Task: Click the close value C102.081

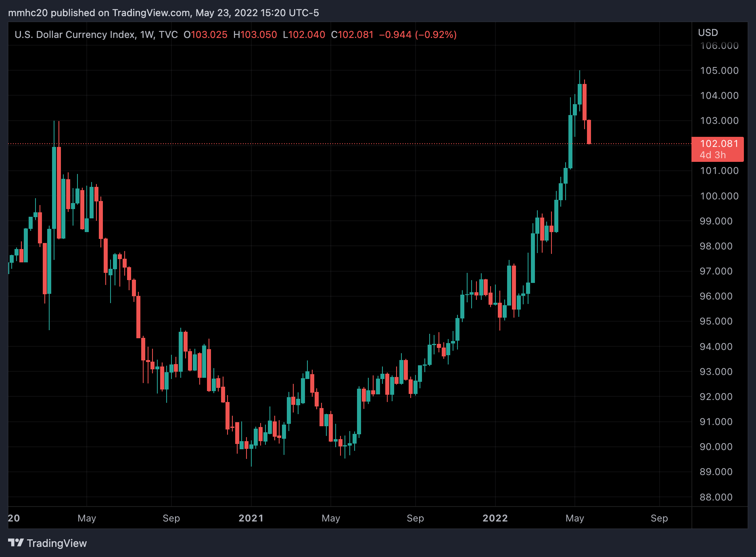Action: tap(352, 35)
